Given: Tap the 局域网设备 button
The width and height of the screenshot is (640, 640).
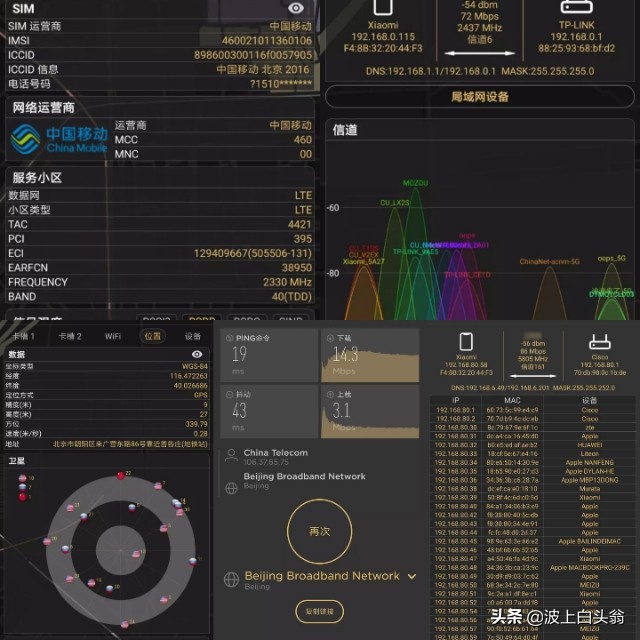Looking at the screenshot, I should [480, 97].
